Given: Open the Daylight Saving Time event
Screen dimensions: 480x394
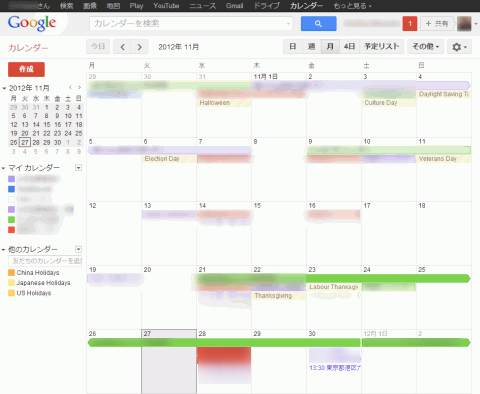Looking at the screenshot, I should click(444, 94).
